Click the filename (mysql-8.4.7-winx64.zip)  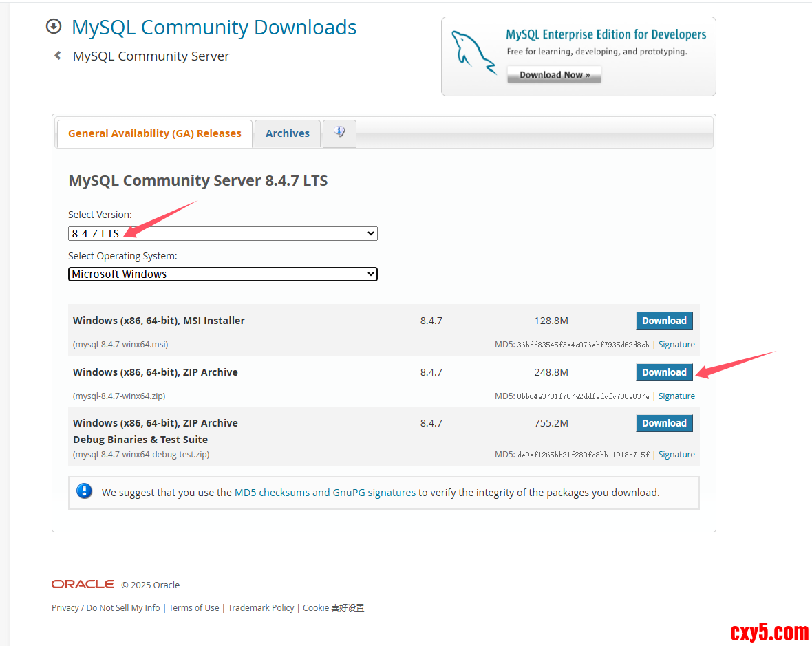(x=119, y=396)
